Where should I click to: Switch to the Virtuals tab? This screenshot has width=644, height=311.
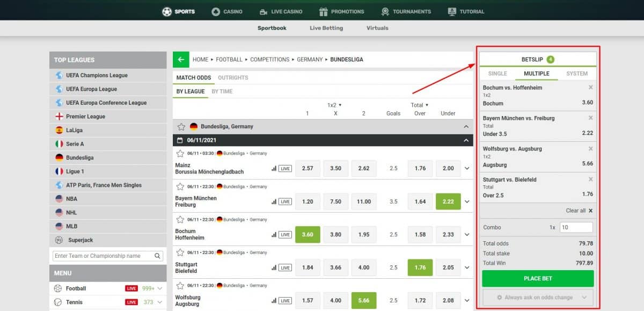pyautogui.click(x=377, y=28)
